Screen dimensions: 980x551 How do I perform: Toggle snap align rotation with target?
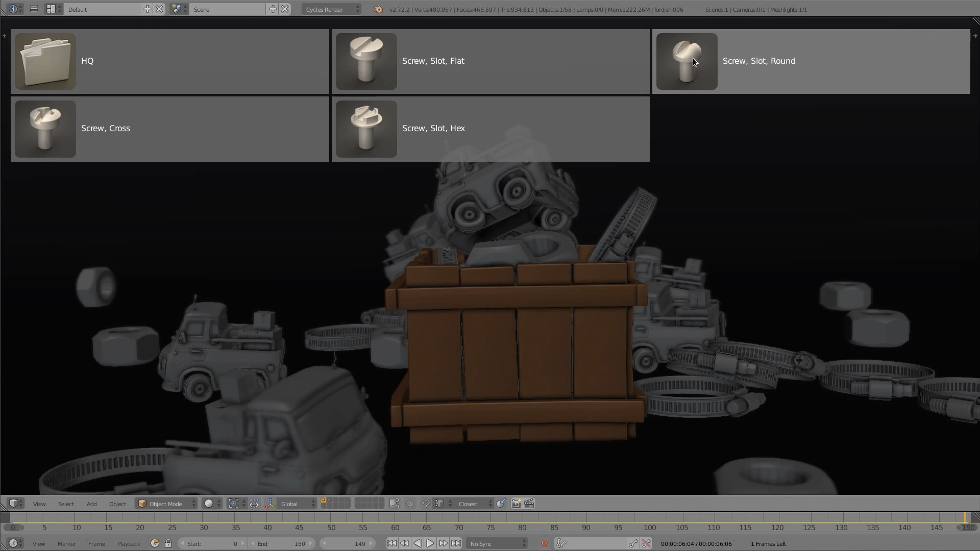click(501, 504)
